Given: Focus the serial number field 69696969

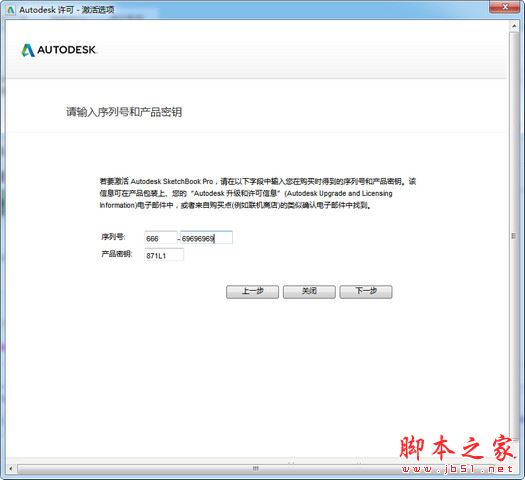Looking at the screenshot, I should point(206,238).
